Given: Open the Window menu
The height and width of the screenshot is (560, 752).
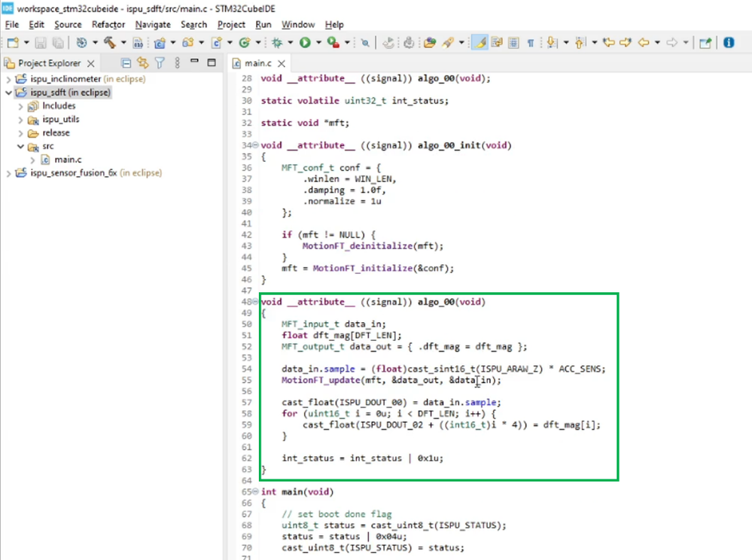Looking at the screenshot, I should point(298,24).
